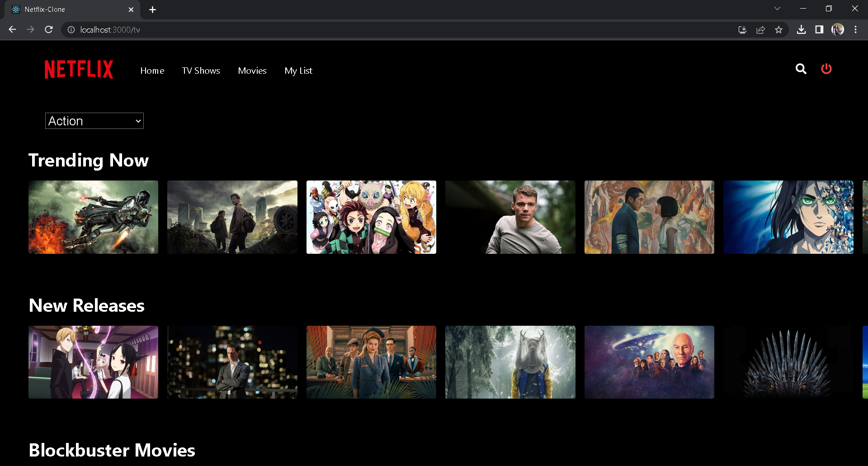
Task: Click inside the address bar
Action: (181, 29)
